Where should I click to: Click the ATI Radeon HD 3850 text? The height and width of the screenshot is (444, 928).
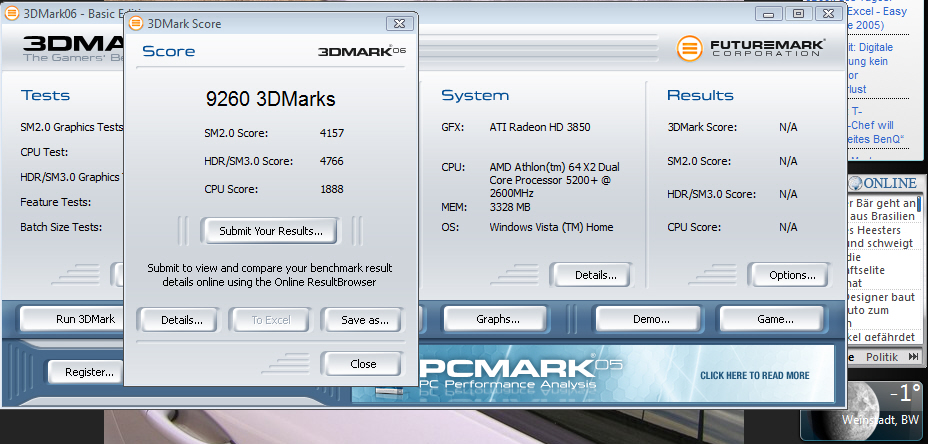pos(540,127)
